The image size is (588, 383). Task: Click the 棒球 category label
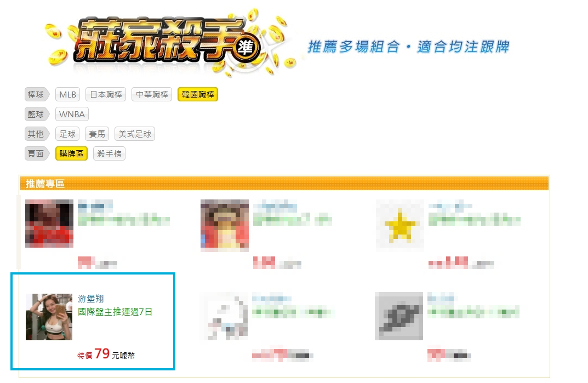coord(36,95)
